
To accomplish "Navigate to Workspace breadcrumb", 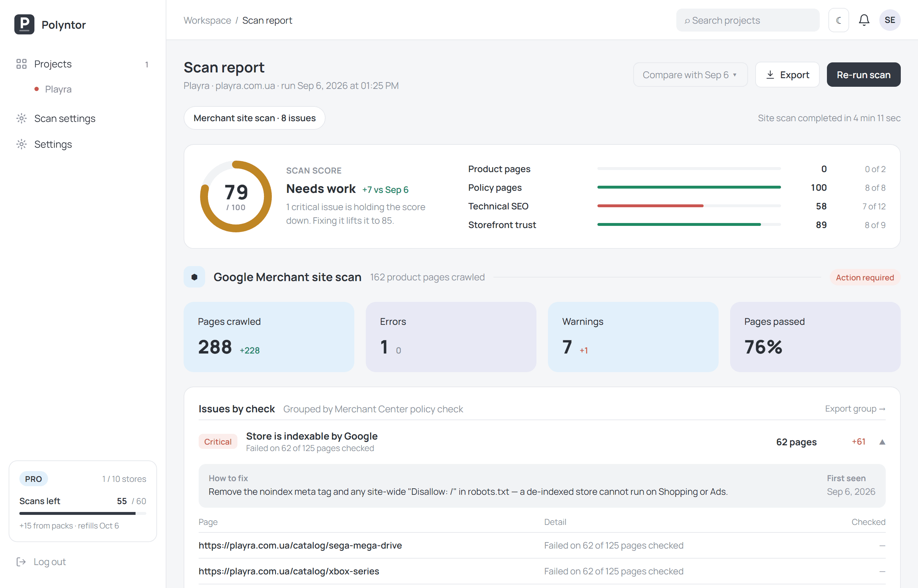I will [x=207, y=20].
